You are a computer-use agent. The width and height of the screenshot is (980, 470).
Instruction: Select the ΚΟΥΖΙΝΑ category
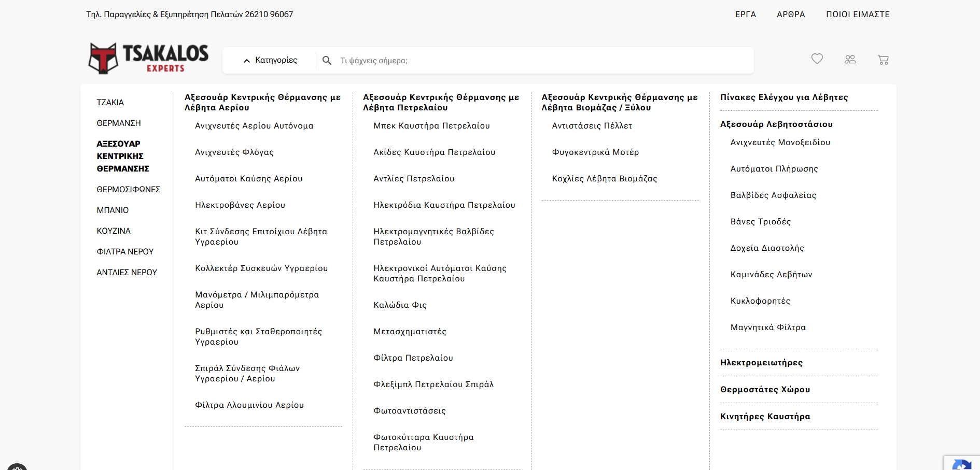point(114,231)
